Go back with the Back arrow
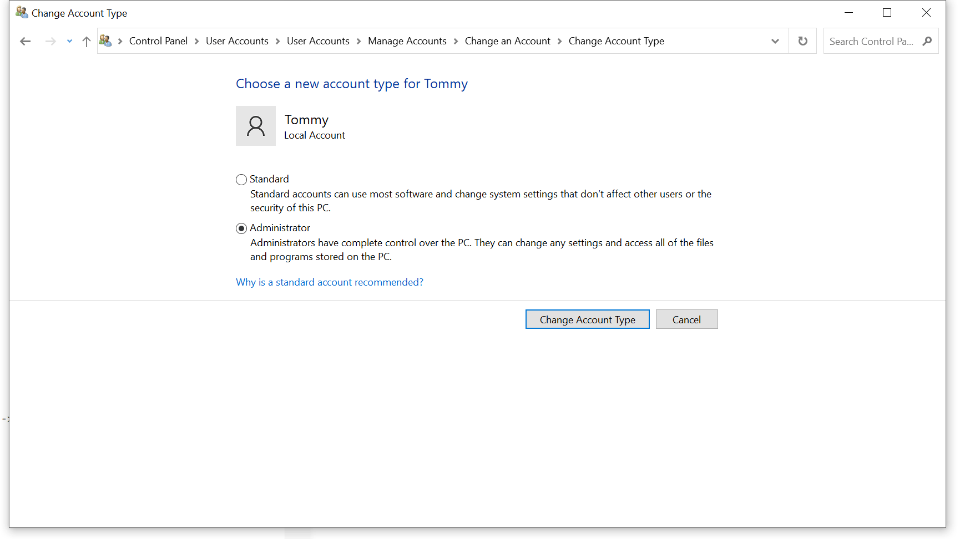Image resolution: width=980 pixels, height=539 pixels. [x=25, y=41]
